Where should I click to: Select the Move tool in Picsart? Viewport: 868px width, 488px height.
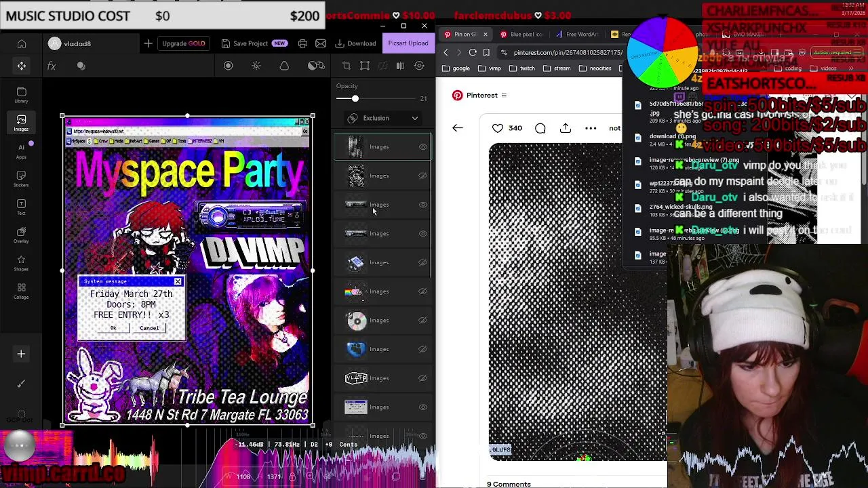point(22,66)
